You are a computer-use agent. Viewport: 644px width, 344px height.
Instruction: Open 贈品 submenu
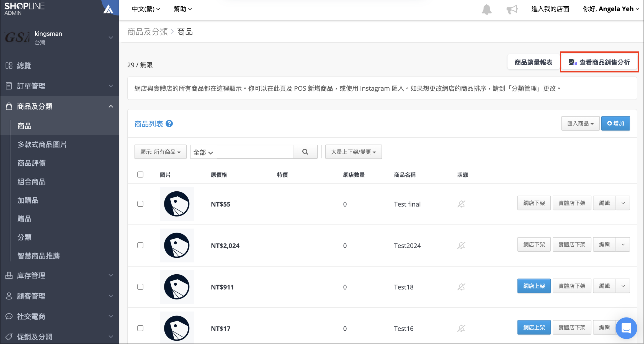click(x=24, y=219)
